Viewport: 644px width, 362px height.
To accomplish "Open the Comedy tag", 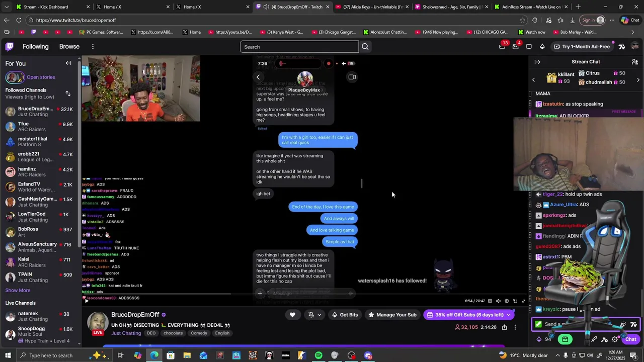I will pyautogui.click(x=199, y=333).
